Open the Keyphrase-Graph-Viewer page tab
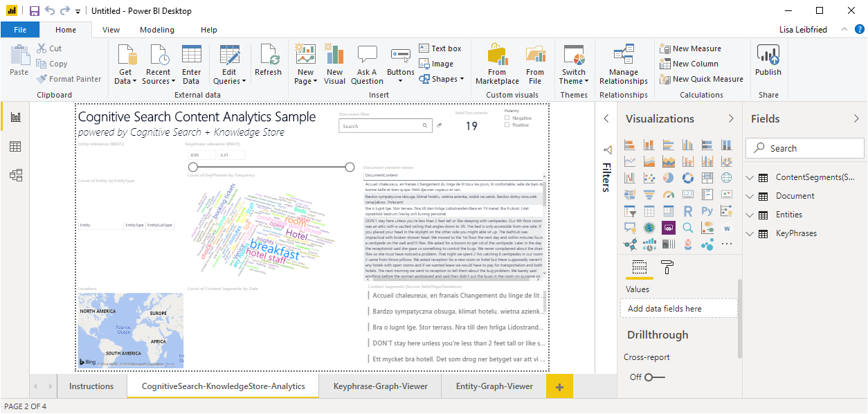 point(380,386)
